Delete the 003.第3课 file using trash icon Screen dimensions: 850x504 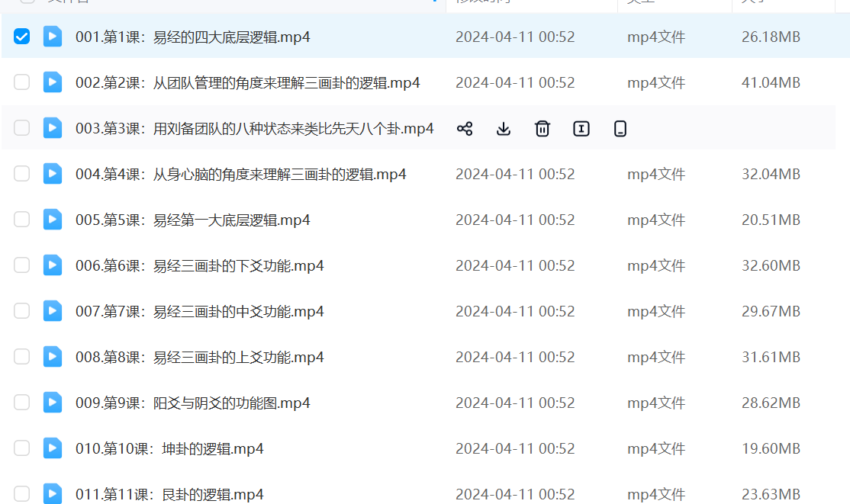coord(543,129)
